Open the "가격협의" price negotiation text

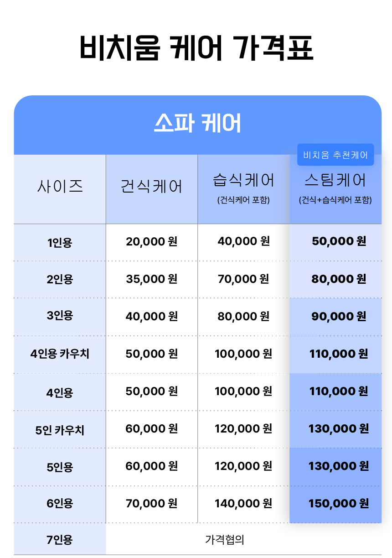pos(225,540)
